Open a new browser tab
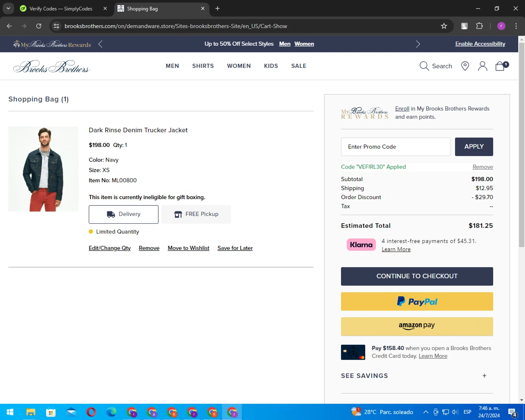Screen dimensions: 525x420 click(x=217, y=8)
